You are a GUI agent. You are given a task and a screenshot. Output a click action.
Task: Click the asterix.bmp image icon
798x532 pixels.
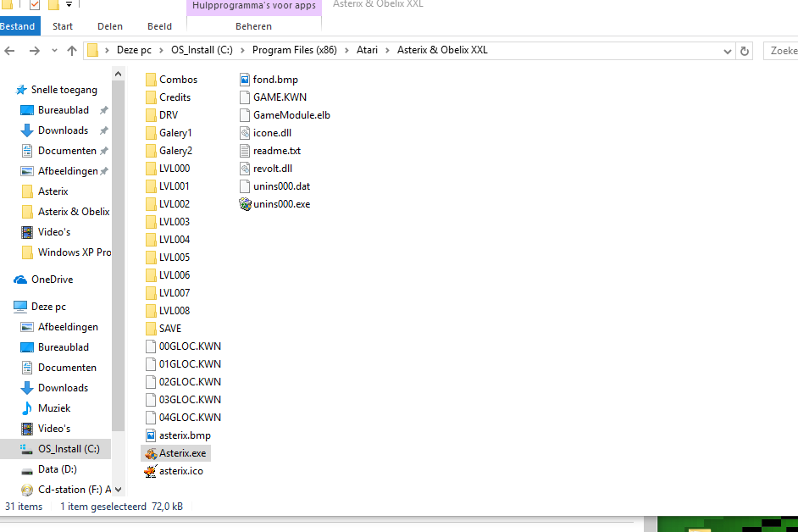151,435
